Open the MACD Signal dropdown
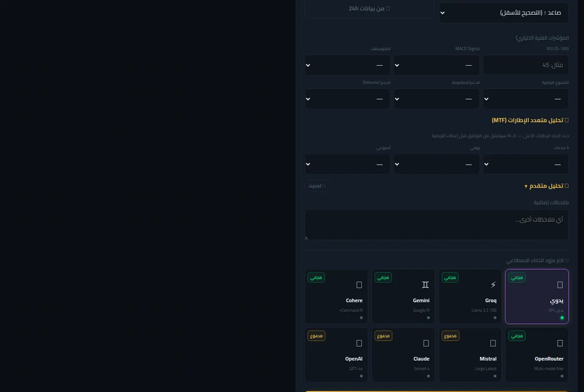Viewport: 584px width, 392px height. point(437,65)
